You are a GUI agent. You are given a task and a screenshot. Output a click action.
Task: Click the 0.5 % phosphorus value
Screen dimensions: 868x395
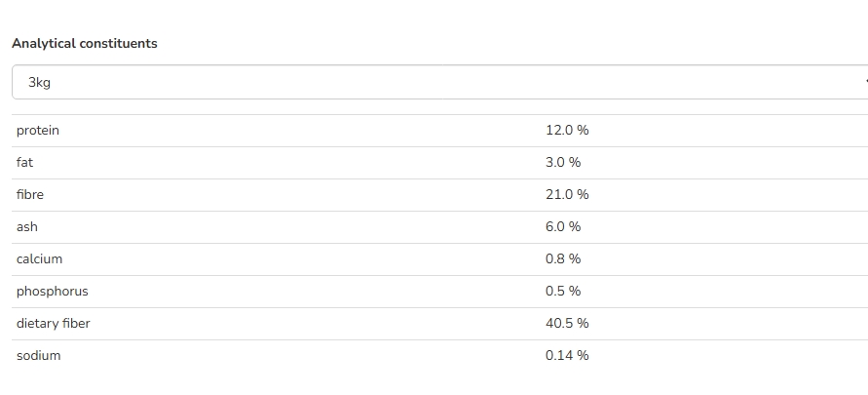point(563,291)
